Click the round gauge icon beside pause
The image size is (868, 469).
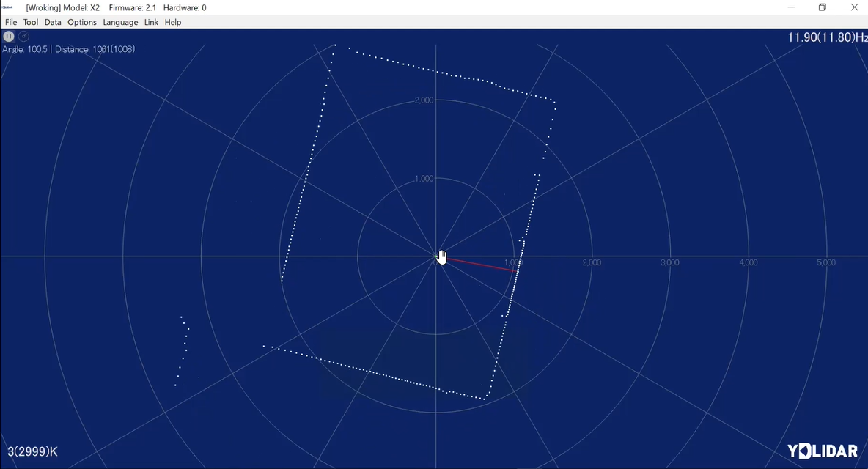(x=23, y=36)
